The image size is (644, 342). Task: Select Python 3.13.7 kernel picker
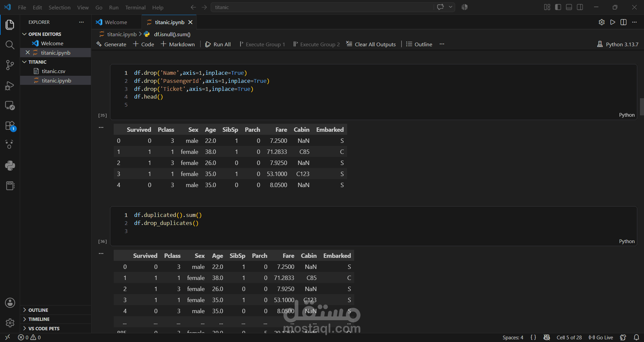click(x=618, y=44)
